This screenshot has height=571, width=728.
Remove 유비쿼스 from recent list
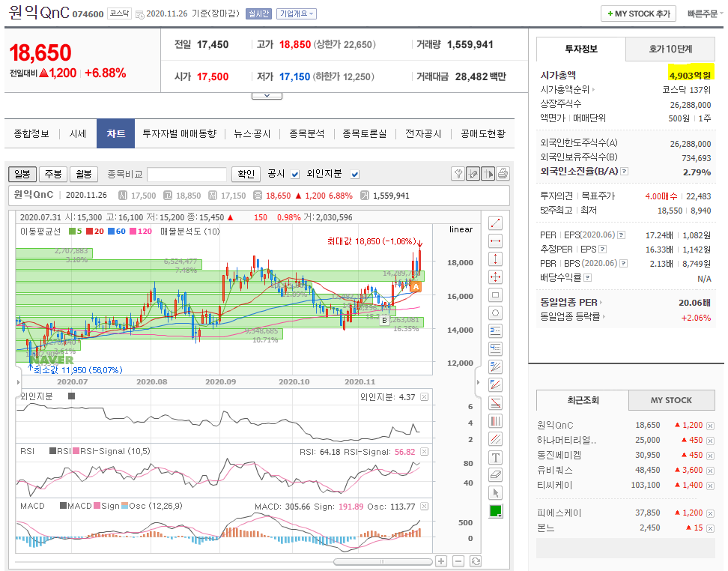(x=710, y=471)
